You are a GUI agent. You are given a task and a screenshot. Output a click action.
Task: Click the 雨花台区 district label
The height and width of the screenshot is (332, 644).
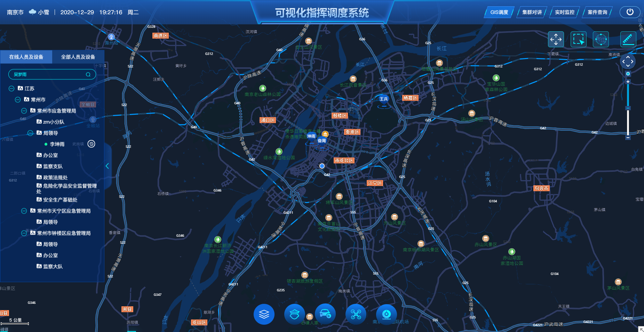point(344,160)
